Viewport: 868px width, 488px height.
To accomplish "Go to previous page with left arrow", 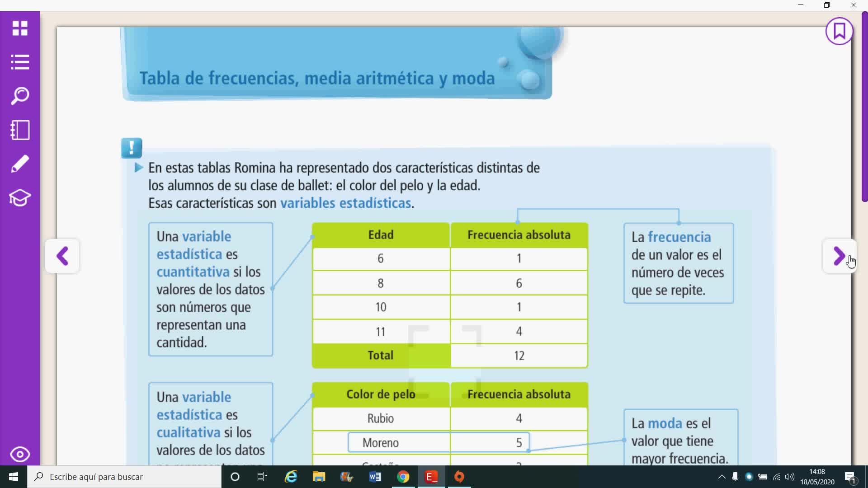I will 62,256.
